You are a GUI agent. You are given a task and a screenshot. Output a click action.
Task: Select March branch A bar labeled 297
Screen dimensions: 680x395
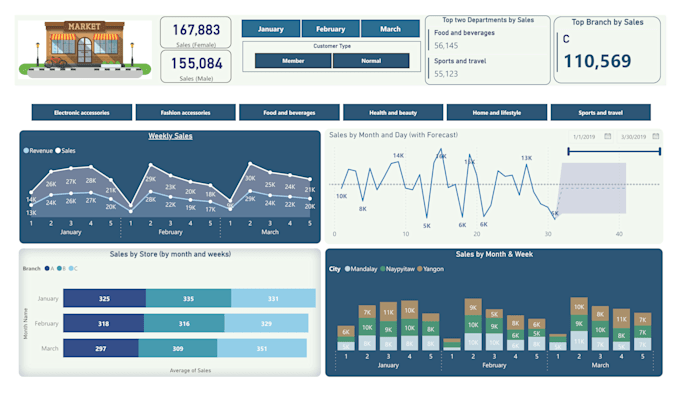(101, 348)
